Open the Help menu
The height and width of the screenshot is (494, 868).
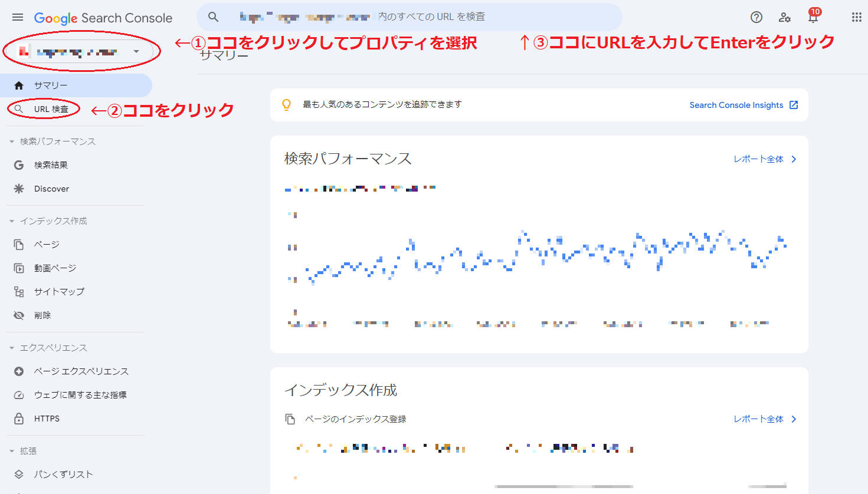[756, 17]
